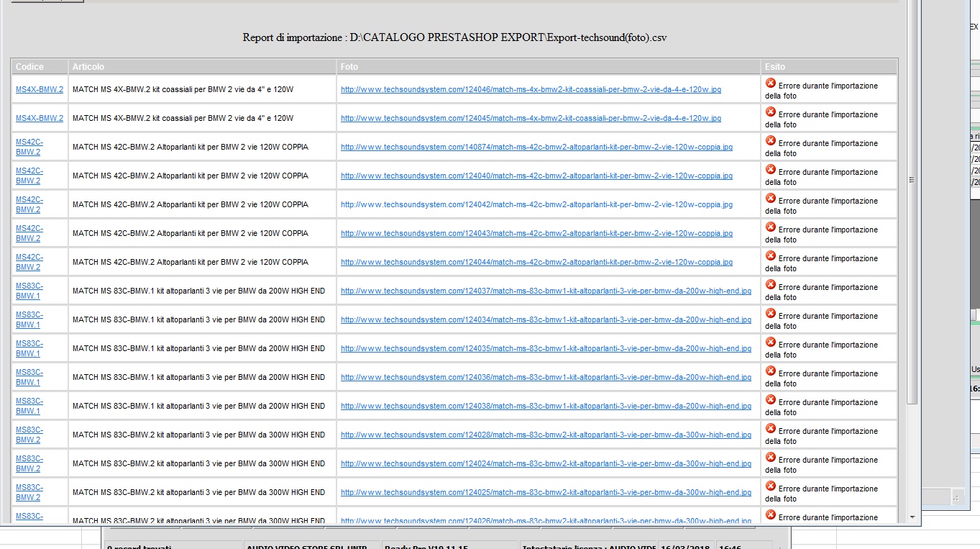Open photo link numbered 124044

coord(536,263)
